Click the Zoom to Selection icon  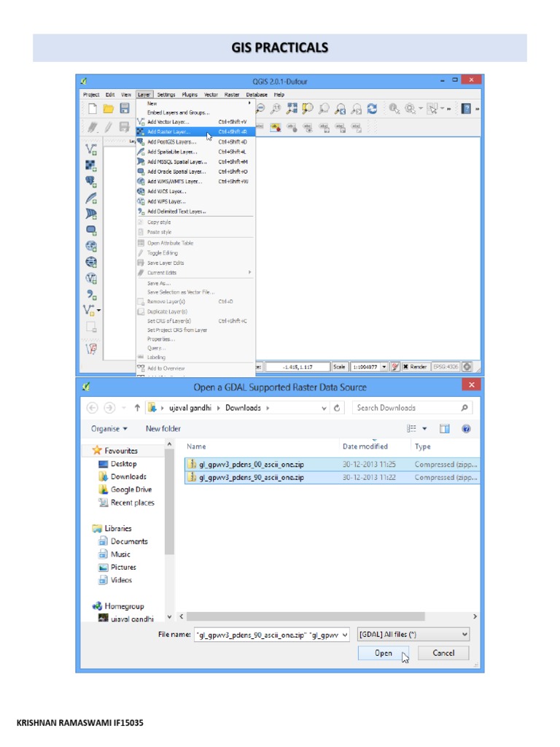[308, 109]
